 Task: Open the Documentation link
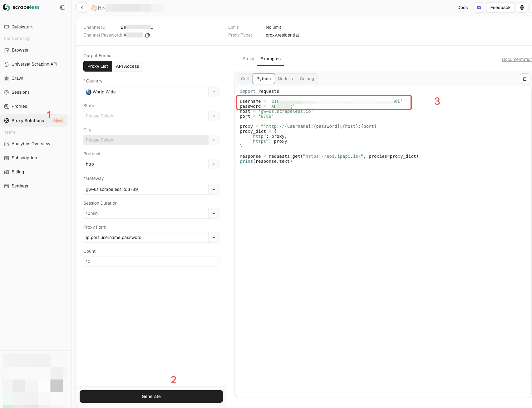click(x=517, y=59)
